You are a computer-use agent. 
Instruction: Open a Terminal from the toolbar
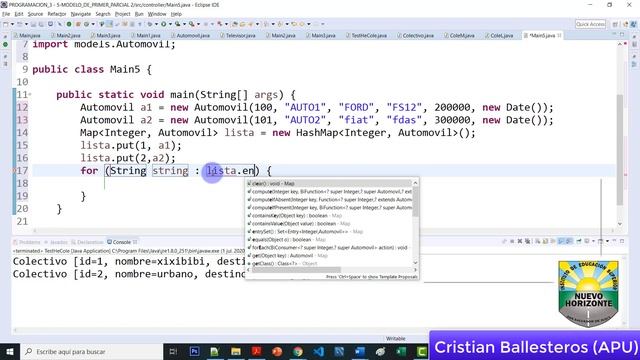(x=50, y=24)
